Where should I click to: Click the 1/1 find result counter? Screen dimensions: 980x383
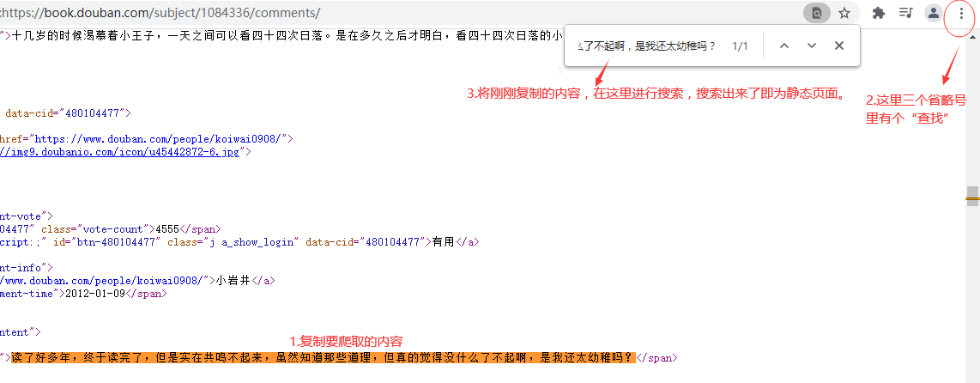click(740, 46)
